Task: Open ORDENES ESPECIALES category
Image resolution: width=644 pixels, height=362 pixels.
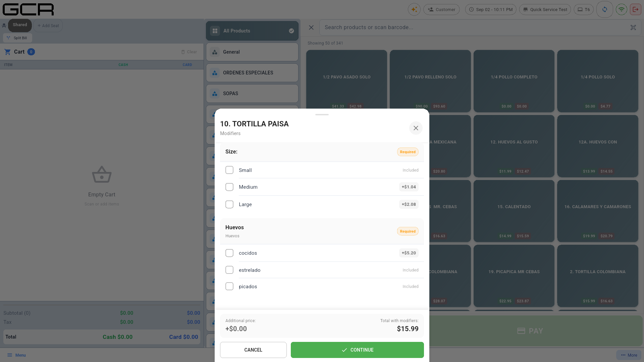Action: pos(252,73)
